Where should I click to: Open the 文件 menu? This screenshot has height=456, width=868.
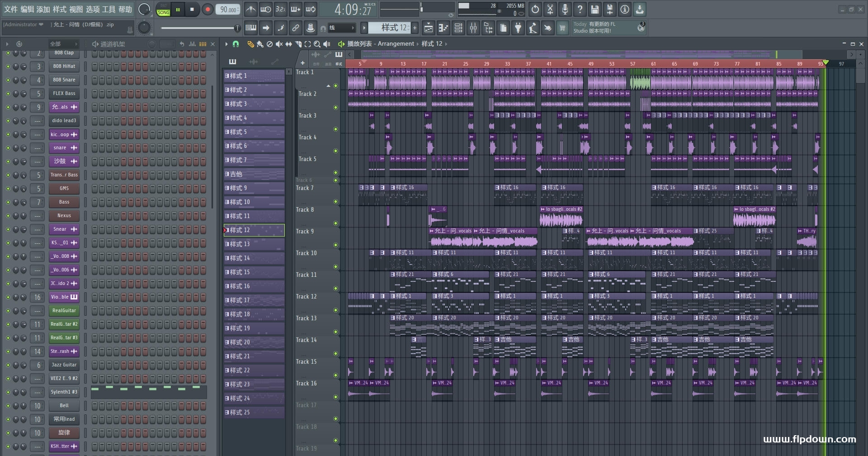click(11, 9)
